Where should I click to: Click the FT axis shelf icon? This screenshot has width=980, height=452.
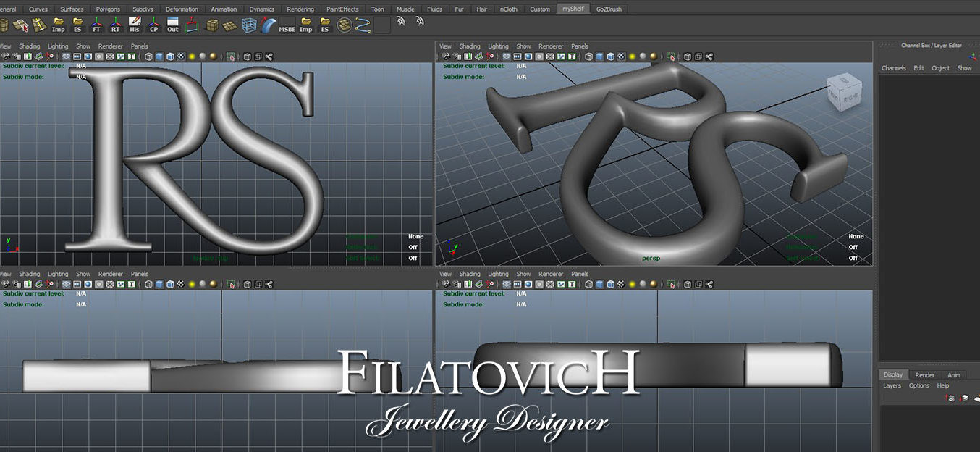(x=96, y=25)
